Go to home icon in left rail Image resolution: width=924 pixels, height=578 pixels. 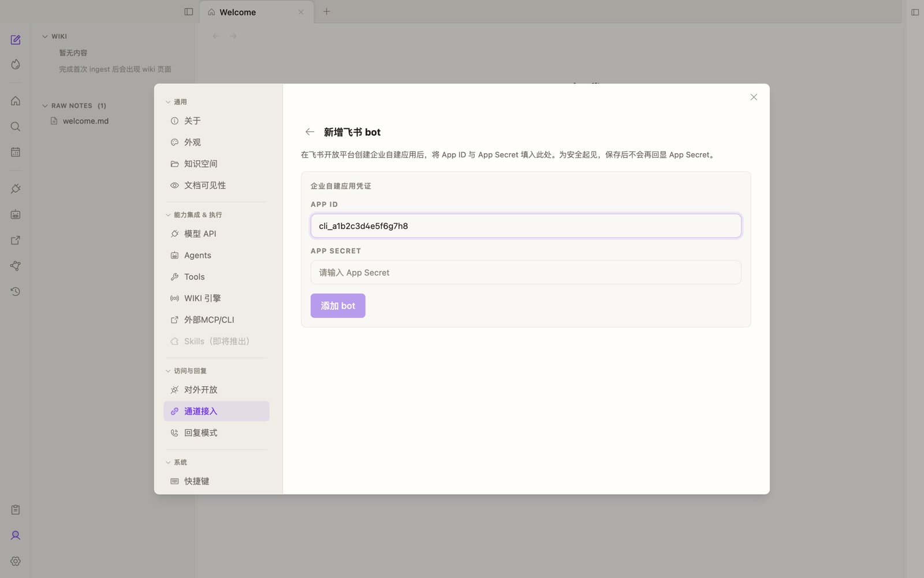coord(16,101)
